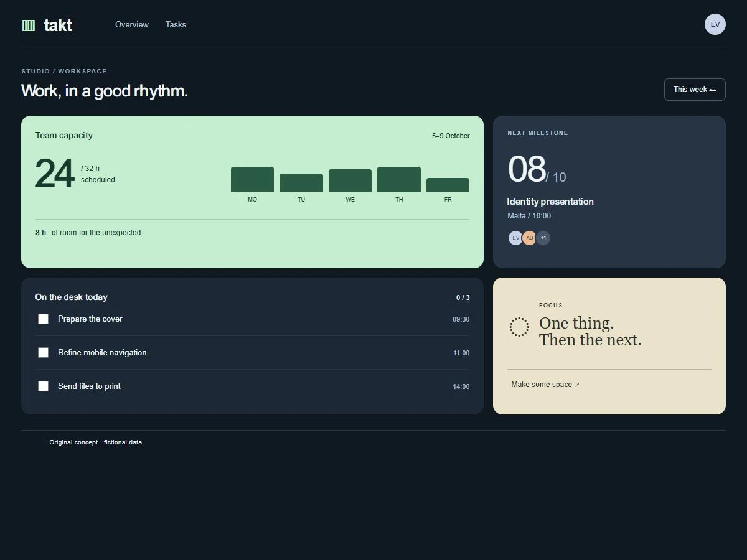This screenshot has height=560, width=747.
Task: Click the On the desk today heading
Action: 72,297
